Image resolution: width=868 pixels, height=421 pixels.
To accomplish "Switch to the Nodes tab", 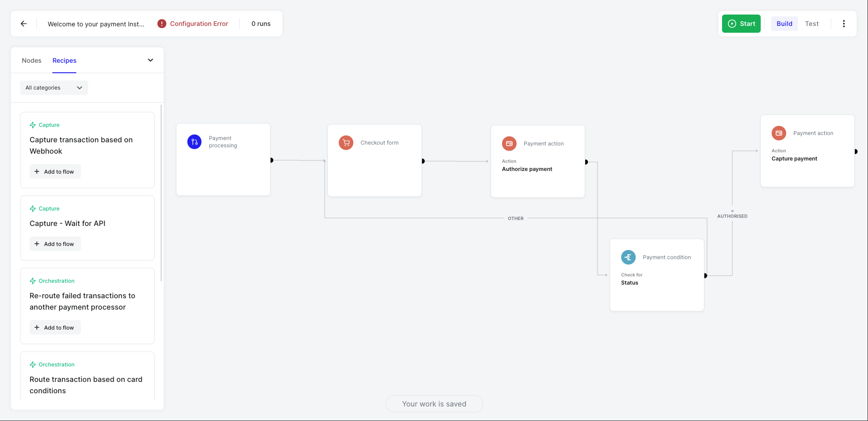I will [x=31, y=60].
